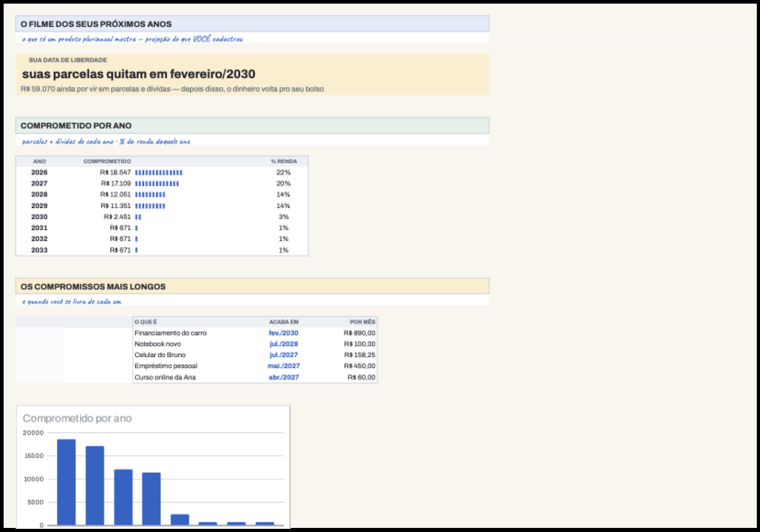Click the 'ACABA EM' column header
The width and height of the screenshot is (760, 532).
pyautogui.click(x=284, y=322)
